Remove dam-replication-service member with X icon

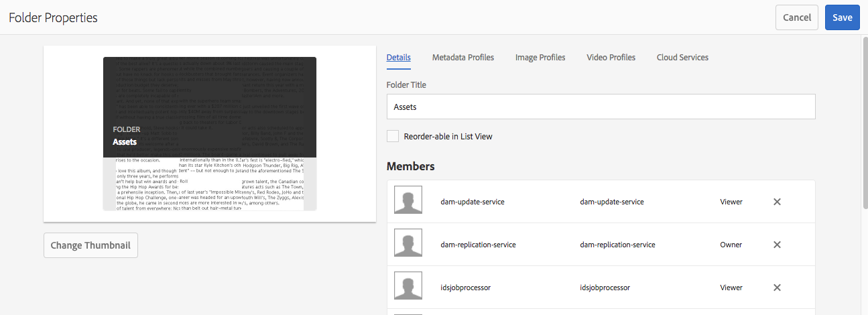[x=777, y=245]
